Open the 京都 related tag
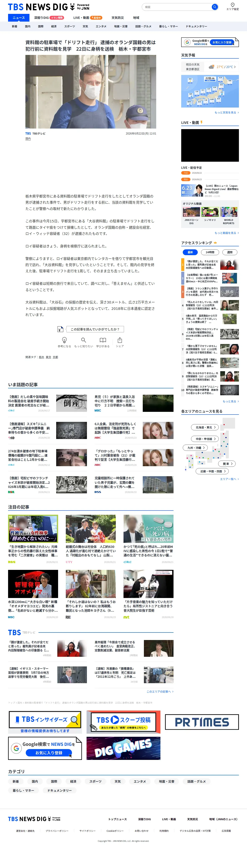The image size is (247, 868). 55,357
